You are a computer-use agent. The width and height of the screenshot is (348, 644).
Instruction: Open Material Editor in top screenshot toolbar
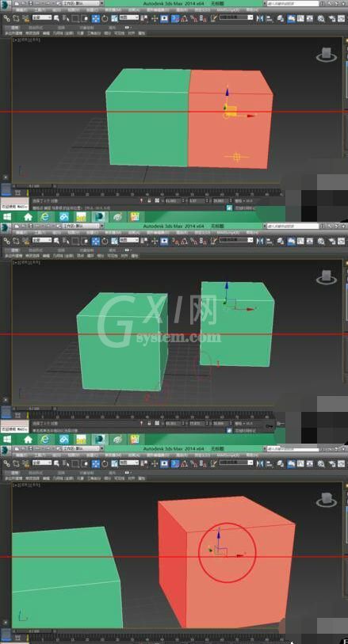click(x=321, y=18)
